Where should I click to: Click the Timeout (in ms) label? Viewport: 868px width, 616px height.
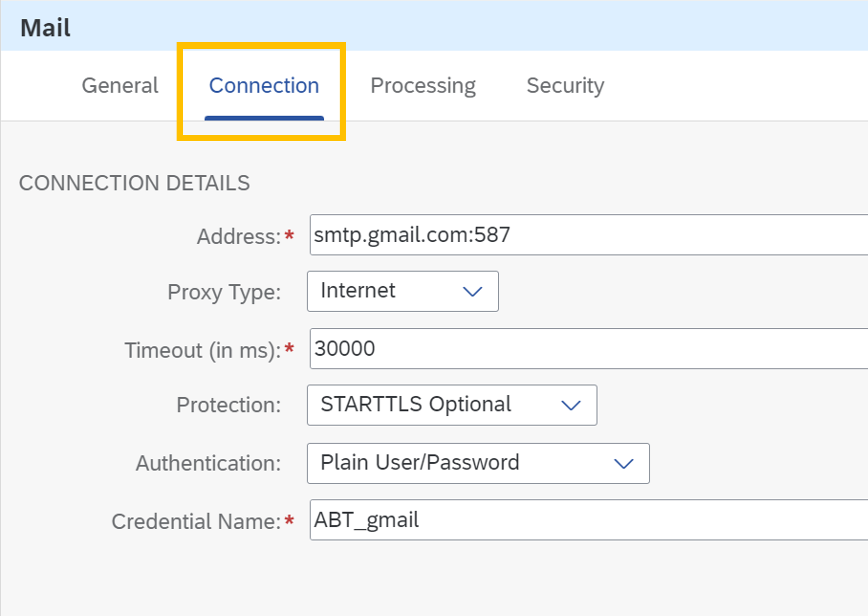tap(203, 350)
